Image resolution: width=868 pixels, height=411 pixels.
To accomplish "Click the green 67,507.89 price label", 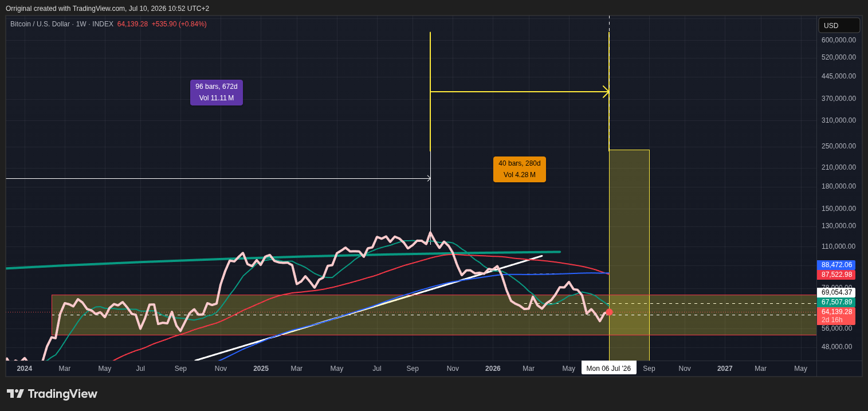I will point(836,302).
